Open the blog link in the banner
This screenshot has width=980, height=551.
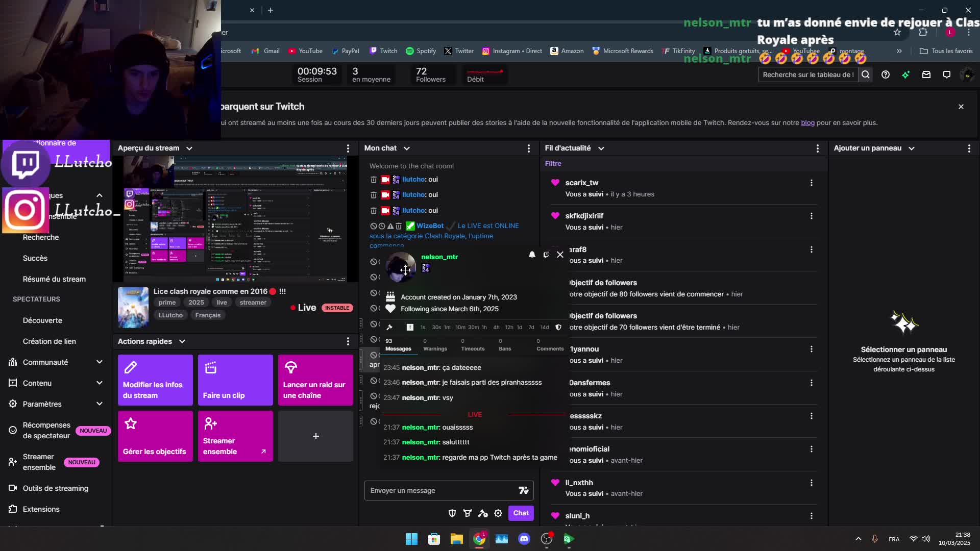(x=807, y=123)
